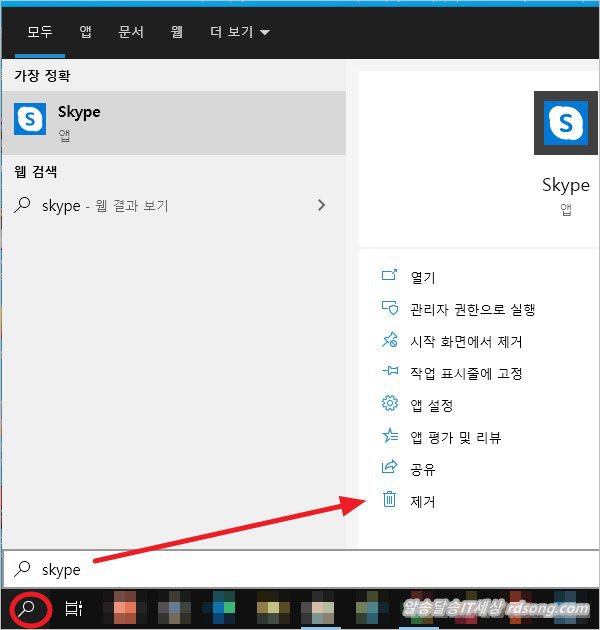
Task: Switch to the 앱 tab
Action: (85, 32)
